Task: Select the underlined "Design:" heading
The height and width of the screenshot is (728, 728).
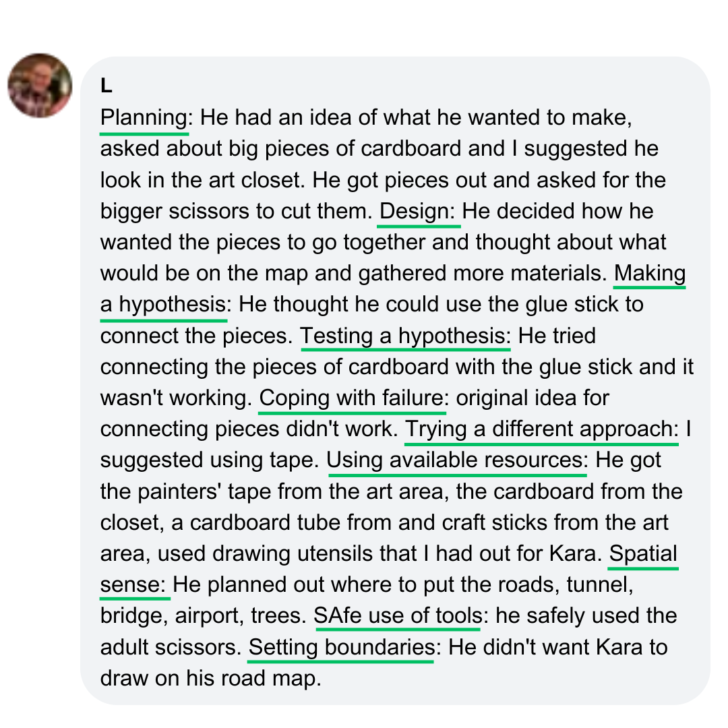Action: click(x=419, y=212)
